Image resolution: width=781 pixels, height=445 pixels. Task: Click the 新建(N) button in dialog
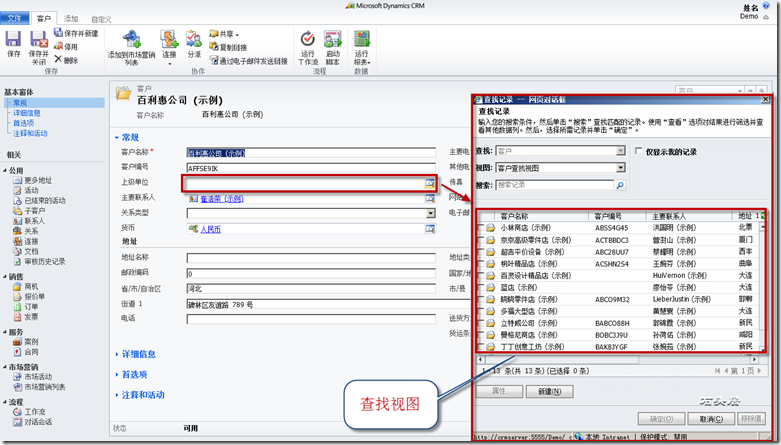549,392
